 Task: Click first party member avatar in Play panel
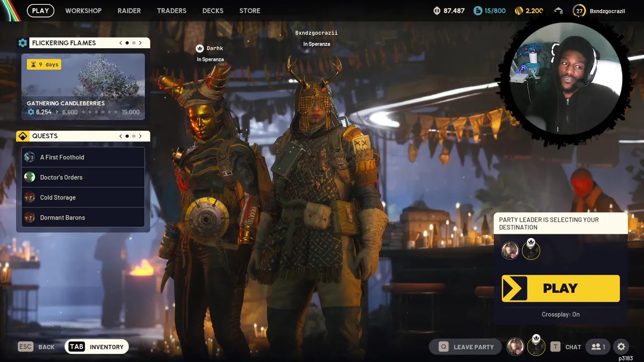[x=510, y=250]
